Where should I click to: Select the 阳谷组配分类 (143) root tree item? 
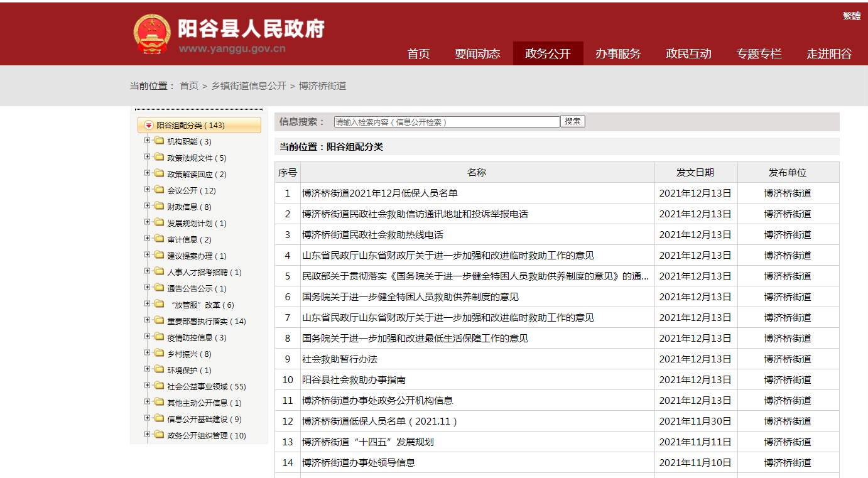coord(199,125)
